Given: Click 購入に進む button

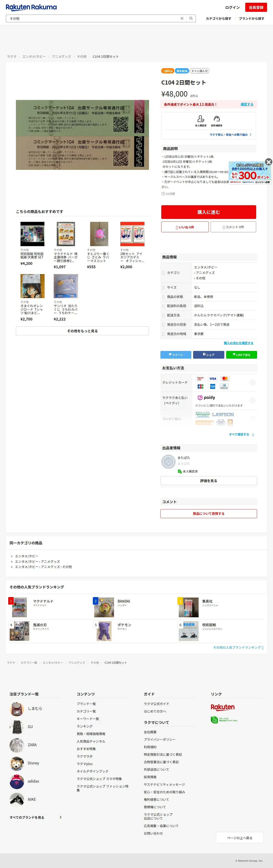Looking at the screenshot, I should pos(209,212).
